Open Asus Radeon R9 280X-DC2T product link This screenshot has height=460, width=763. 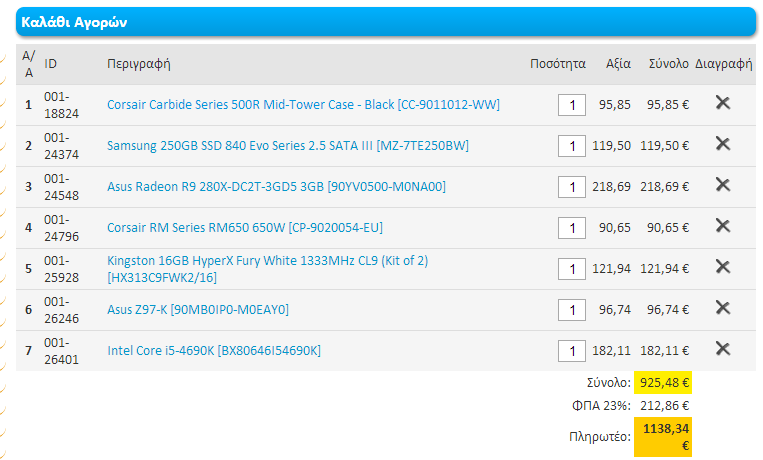pos(276,186)
